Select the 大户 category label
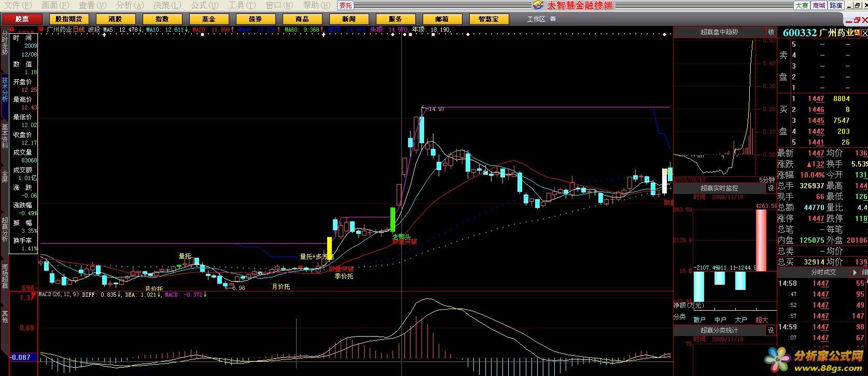Viewport: 868px width, 376px height. tap(741, 319)
